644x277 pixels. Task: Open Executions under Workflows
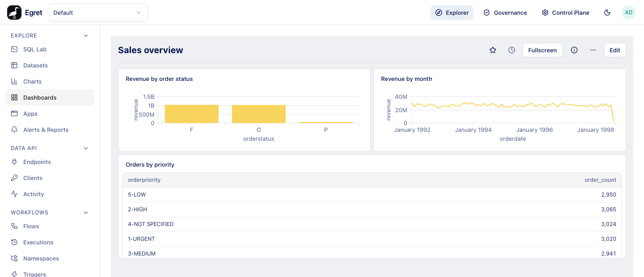[x=50, y=242]
